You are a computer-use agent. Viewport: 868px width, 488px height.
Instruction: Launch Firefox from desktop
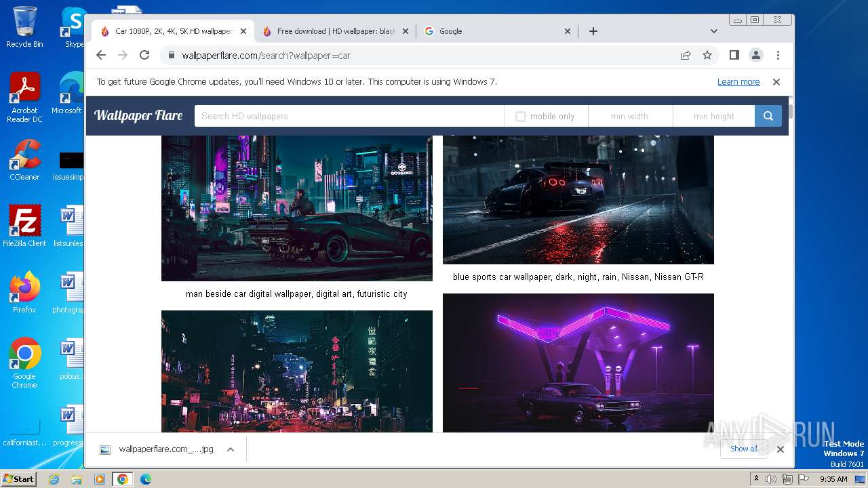click(x=24, y=293)
